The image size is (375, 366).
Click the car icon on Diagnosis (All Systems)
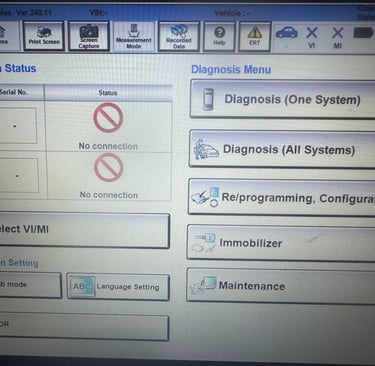(206, 149)
